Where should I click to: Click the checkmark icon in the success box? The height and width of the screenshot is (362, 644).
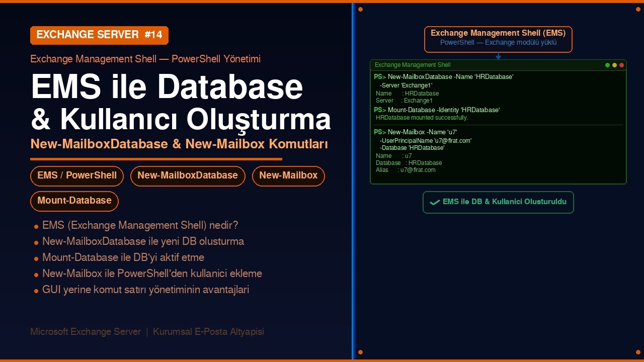[x=435, y=202]
